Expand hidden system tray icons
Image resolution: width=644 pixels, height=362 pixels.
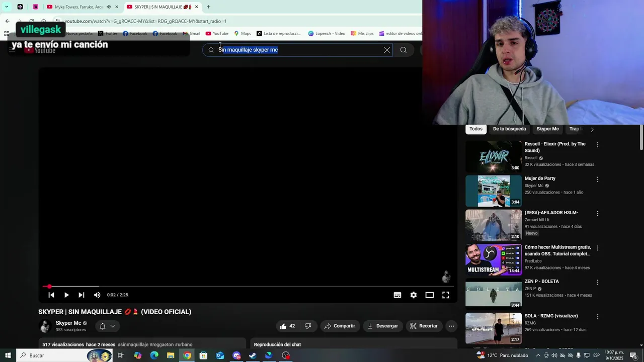pyautogui.click(x=538, y=355)
